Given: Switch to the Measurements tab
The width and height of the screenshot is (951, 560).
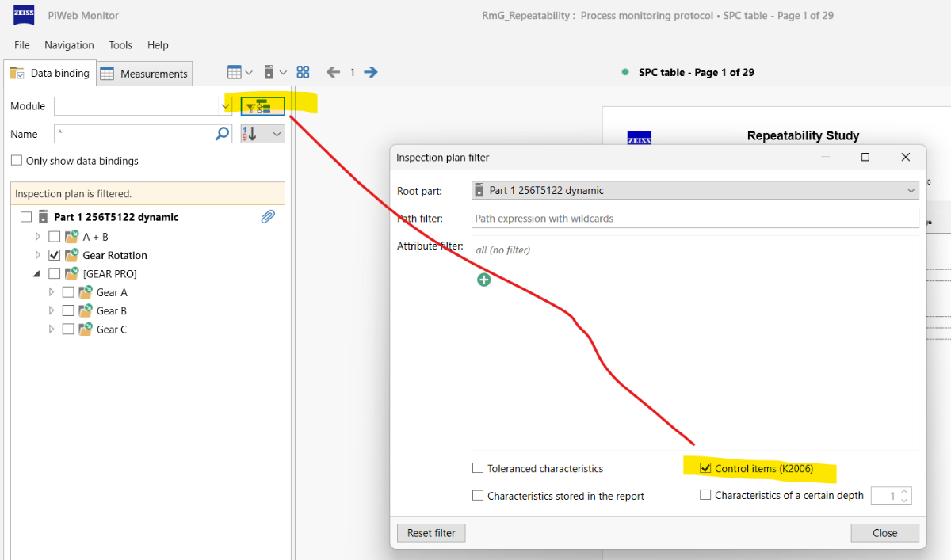Looking at the screenshot, I should pyautogui.click(x=144, y=74).
